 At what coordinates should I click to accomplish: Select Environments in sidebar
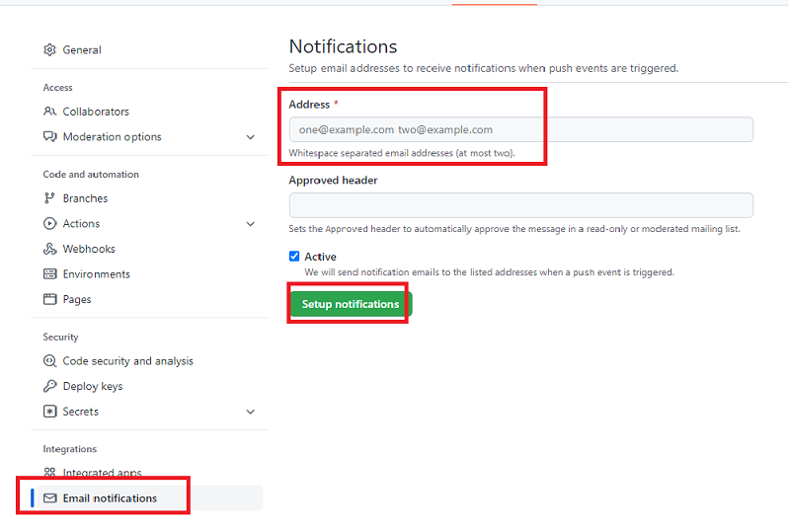click(x=96, y=273)
